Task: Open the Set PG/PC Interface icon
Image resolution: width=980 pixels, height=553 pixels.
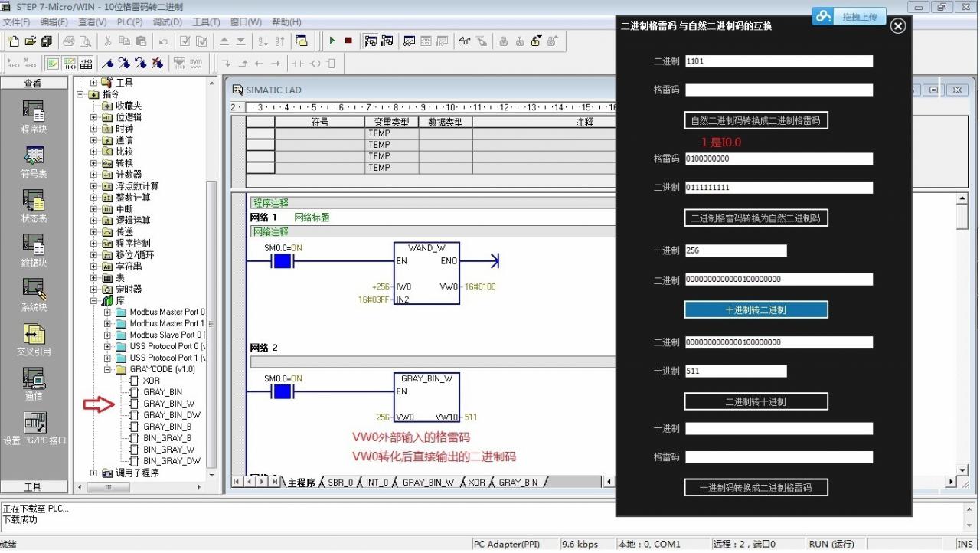Action: 34,427
